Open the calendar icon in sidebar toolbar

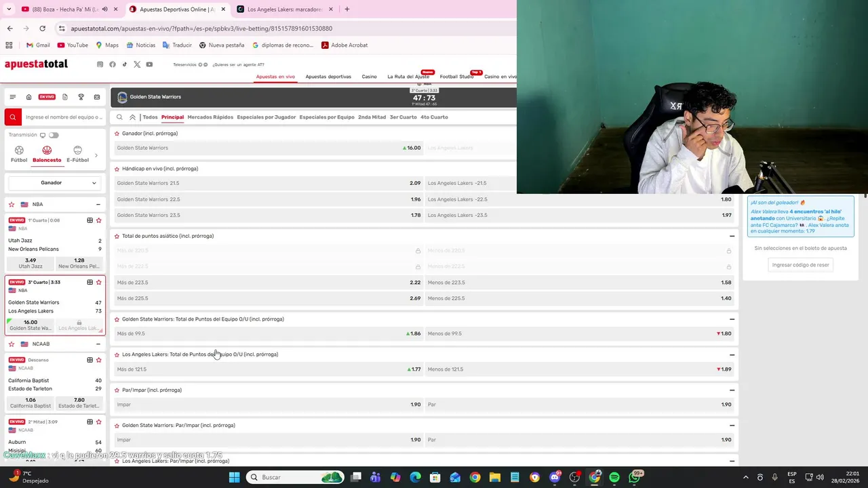(97, 97)
